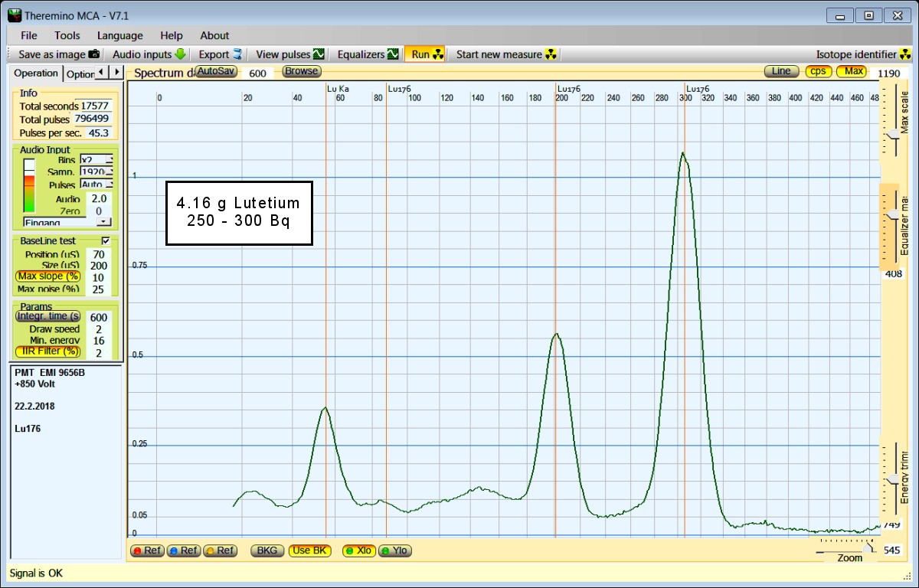
Task: Click the Total pulses value 796499
Action: click(x=92, y=119)
